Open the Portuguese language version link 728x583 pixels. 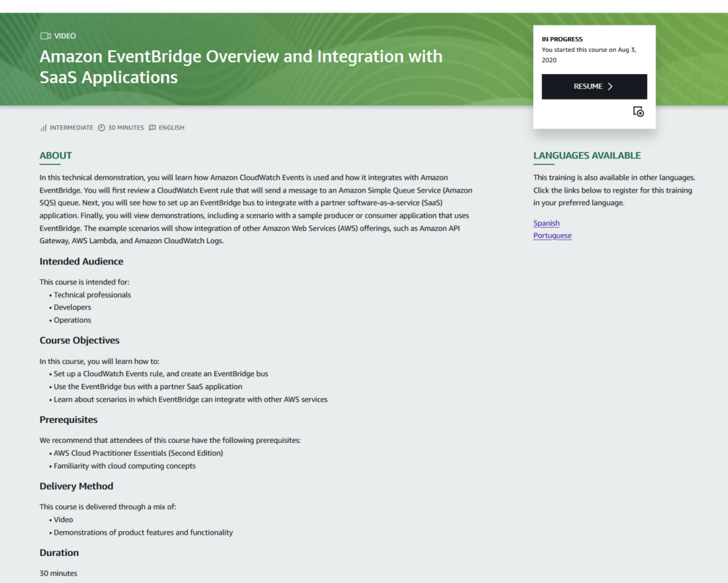pos(552,236)
